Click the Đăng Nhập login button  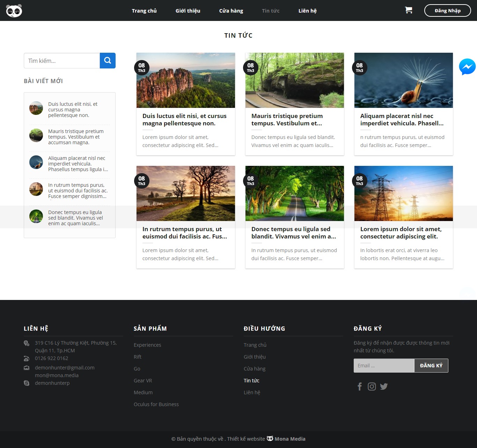448,10
